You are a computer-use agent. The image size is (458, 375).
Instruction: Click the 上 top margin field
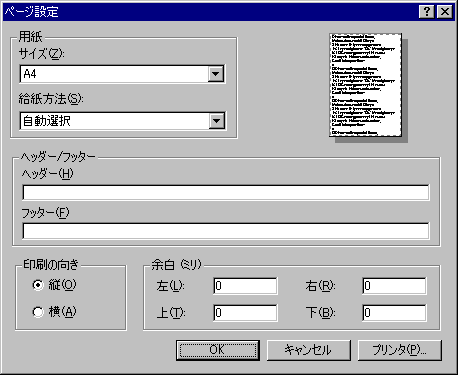tap(245, 313)
